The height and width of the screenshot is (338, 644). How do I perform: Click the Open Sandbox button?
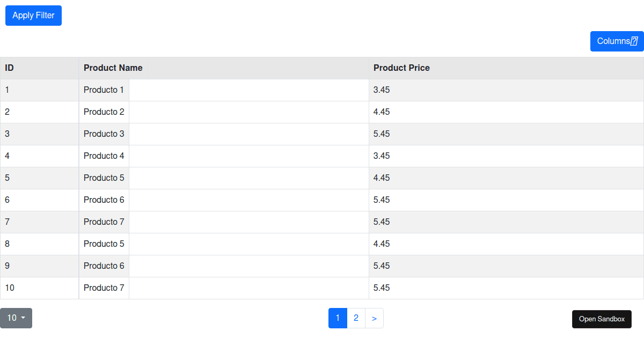[x=602, y=319]
